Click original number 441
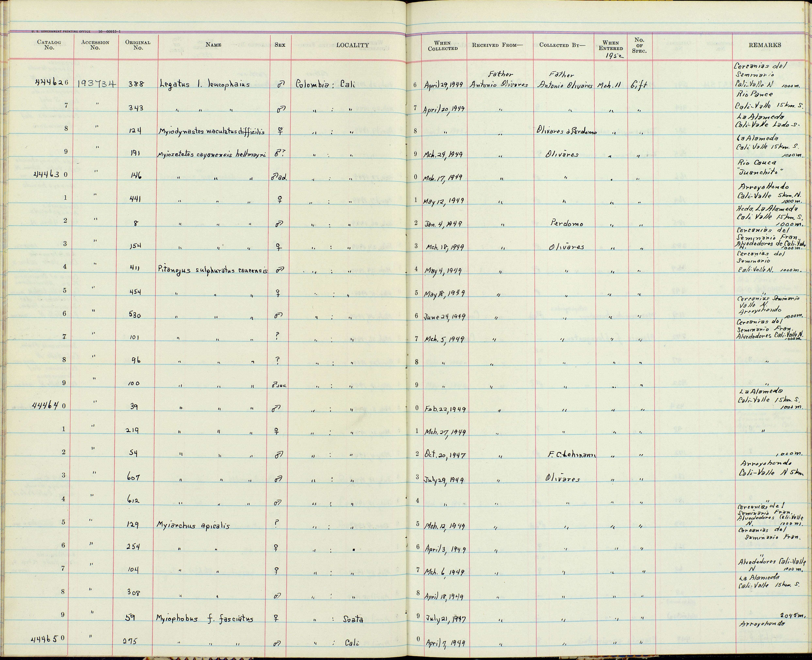Screen dimensions: 812x660 pos(135,199)
